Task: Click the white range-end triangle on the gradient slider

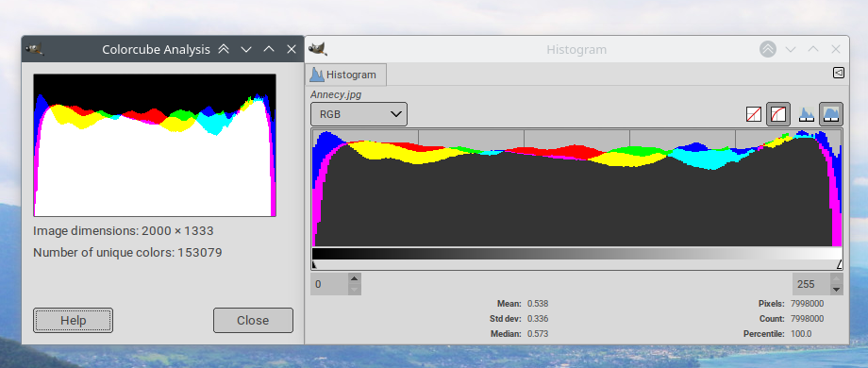Action: 839,264
